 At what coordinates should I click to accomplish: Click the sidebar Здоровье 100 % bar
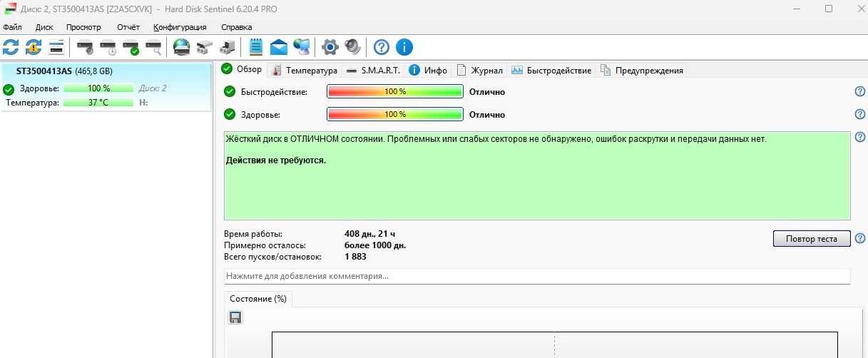[98, 88]
